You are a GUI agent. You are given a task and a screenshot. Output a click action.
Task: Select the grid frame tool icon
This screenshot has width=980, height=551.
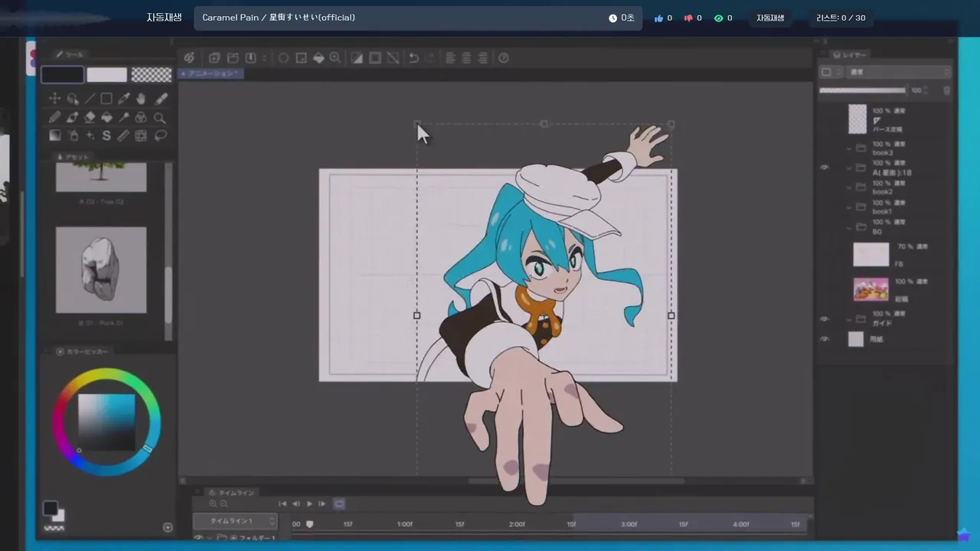141,136
